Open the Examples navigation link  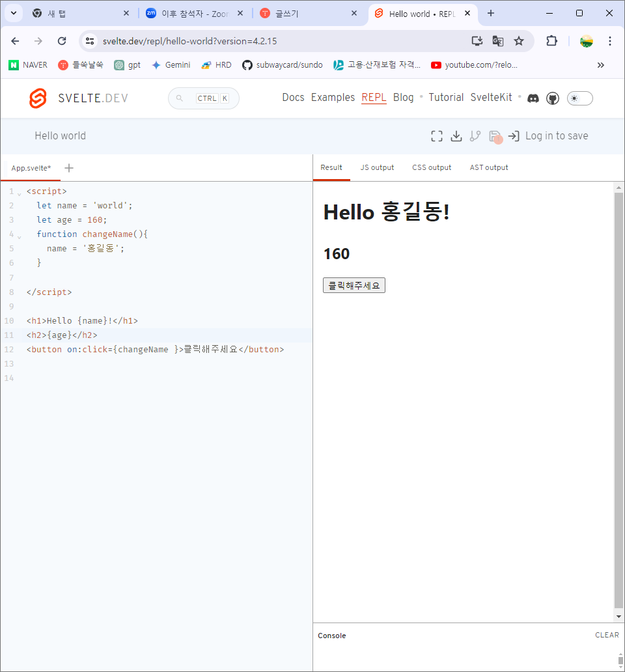pos(333,98)
